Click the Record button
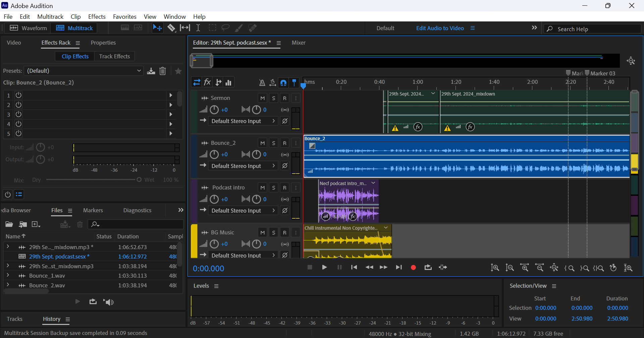The width and height of the screenshot is (644, 338). coord(413,267)
